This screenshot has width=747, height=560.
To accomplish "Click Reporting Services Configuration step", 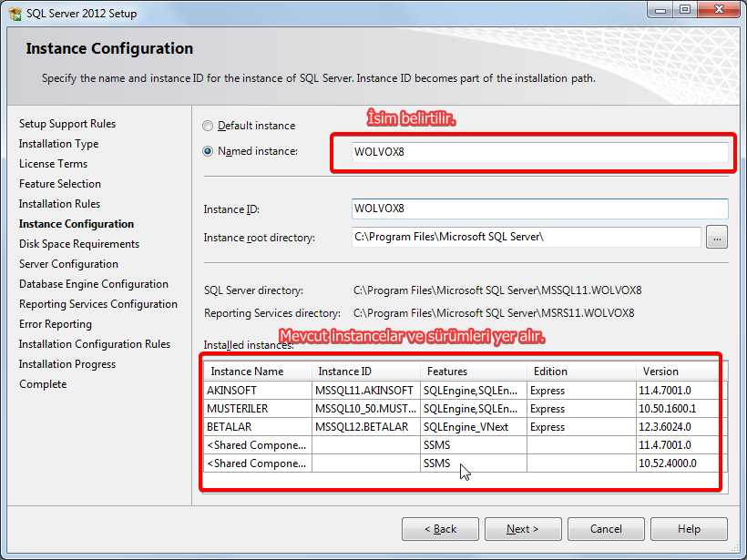I will coord(98,304).
